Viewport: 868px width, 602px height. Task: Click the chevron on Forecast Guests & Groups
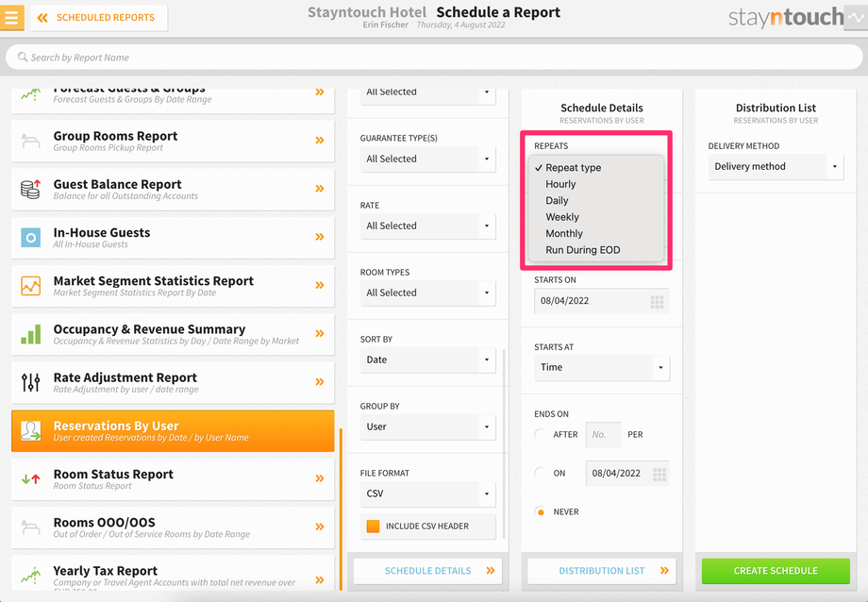click(x=320, y=92)
